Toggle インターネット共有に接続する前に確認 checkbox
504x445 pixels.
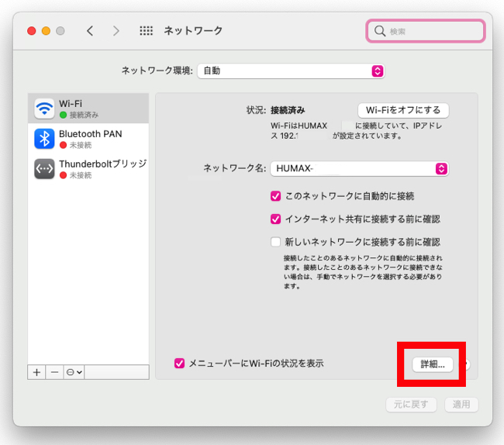tap(275, 219)
